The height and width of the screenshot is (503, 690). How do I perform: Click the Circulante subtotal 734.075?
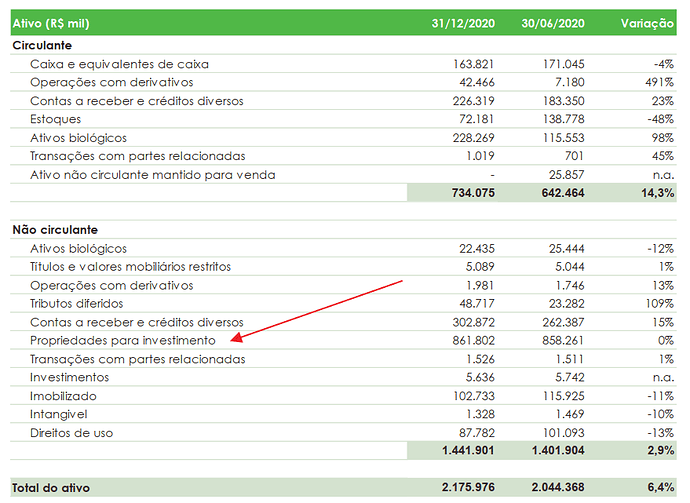pyautogui.click(x=473, y=193)
